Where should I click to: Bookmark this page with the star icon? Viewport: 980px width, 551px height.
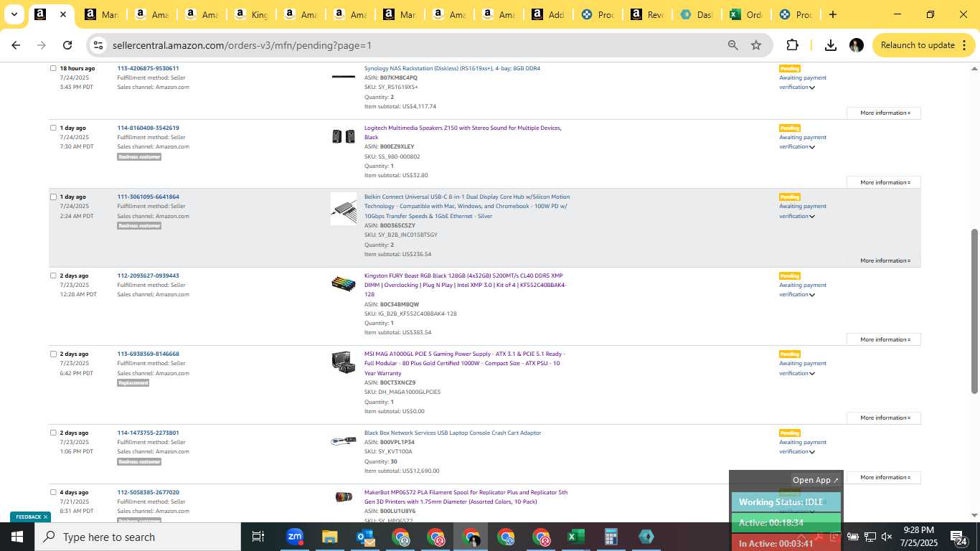(x=756, y=45)
